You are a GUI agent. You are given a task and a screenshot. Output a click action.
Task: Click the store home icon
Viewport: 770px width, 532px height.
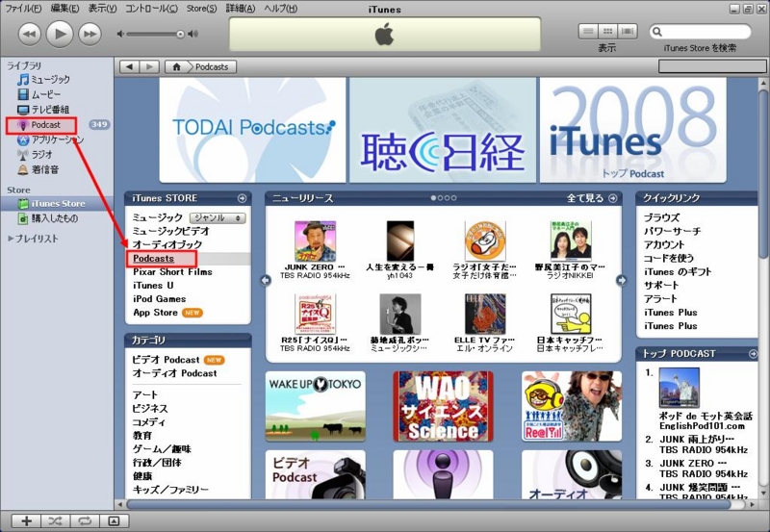[x=176, y=66]
